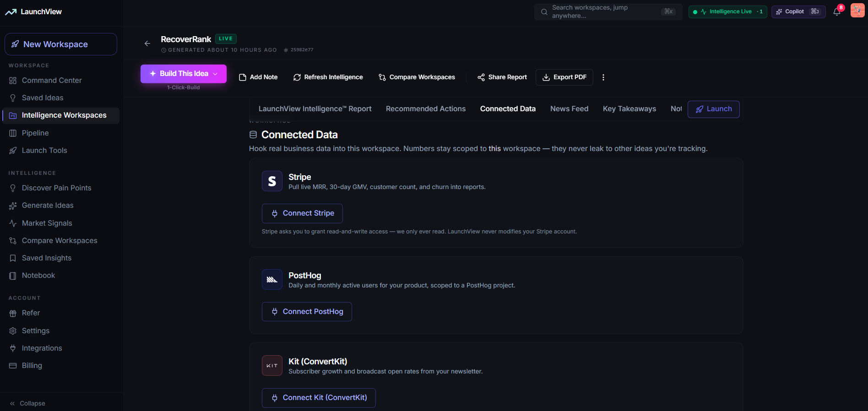Image resolution: width=868 pixels, height=411 pixels.
Task: Click the Launch button
Action: 714,109
